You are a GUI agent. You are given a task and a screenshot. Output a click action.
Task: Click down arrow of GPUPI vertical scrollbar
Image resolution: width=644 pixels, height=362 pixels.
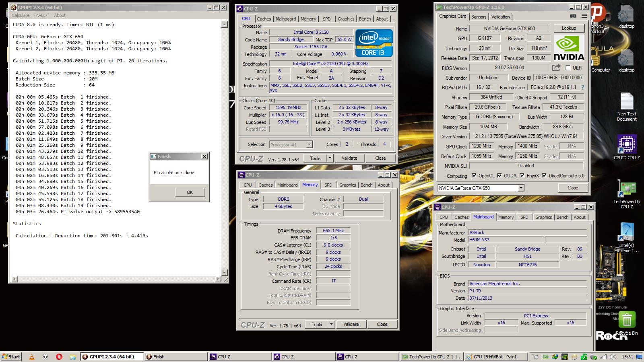coord(225,273)
